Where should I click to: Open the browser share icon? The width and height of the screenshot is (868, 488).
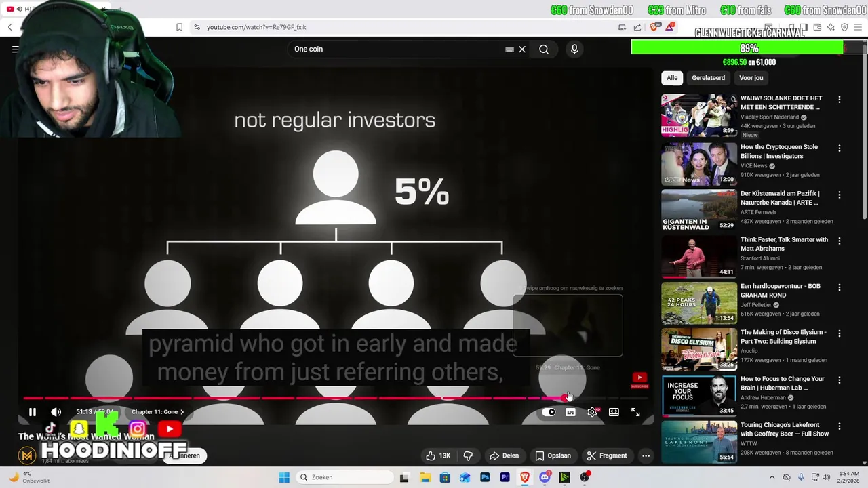(x=637, y=27)
